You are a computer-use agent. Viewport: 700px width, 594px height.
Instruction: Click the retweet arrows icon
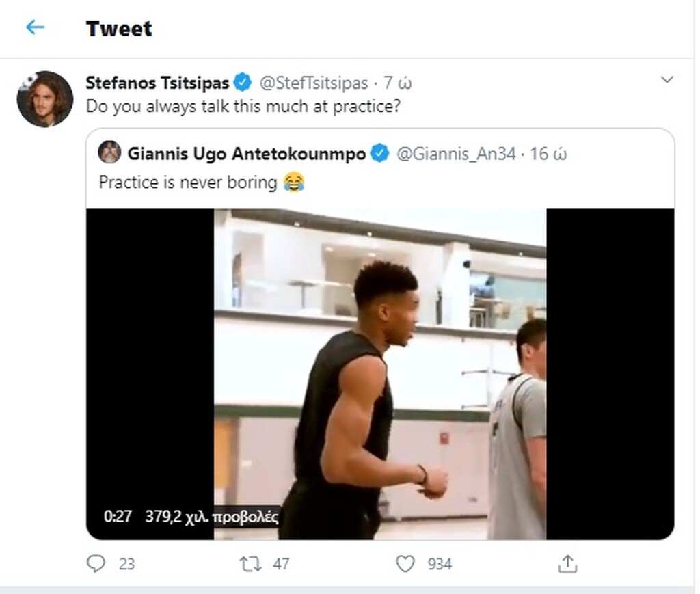coord(250,563)
